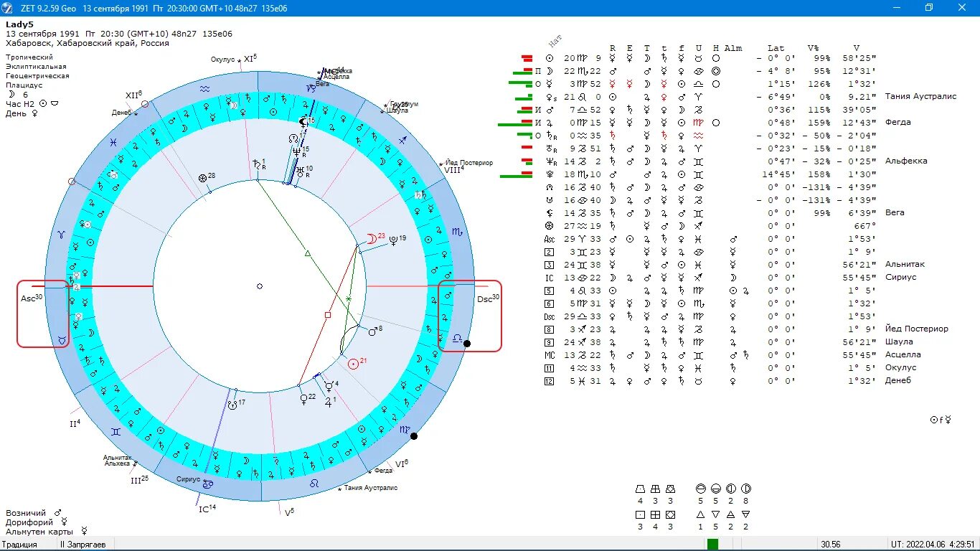The image size is (980, 551).
Task: Select the red Sun glyph in the chart
Action: 353,364
